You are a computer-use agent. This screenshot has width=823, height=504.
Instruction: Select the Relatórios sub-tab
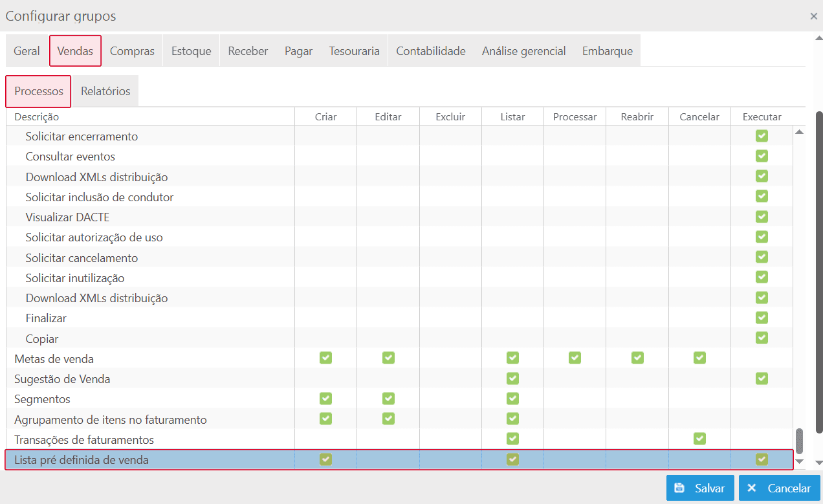105,91
